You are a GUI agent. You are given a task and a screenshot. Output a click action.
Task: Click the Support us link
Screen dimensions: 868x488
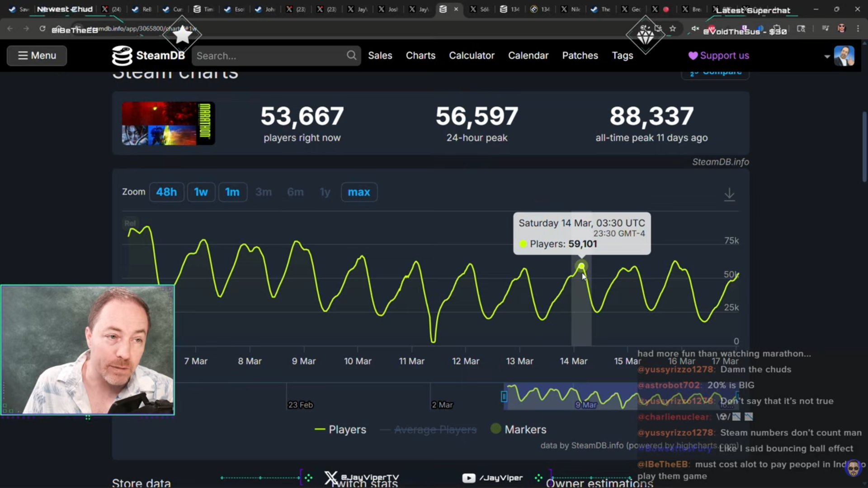point(718,56)
